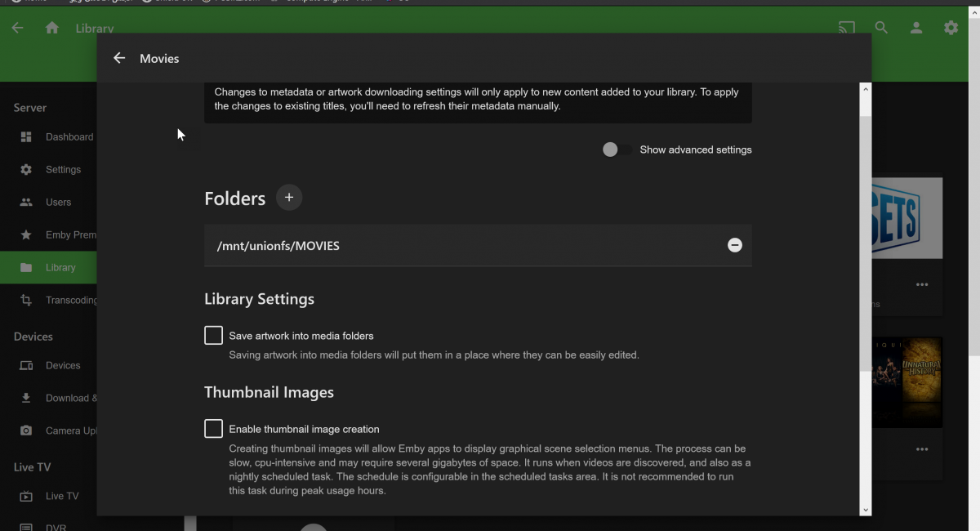
Task: Open the search magnifier icon
Action: (881, 28)
